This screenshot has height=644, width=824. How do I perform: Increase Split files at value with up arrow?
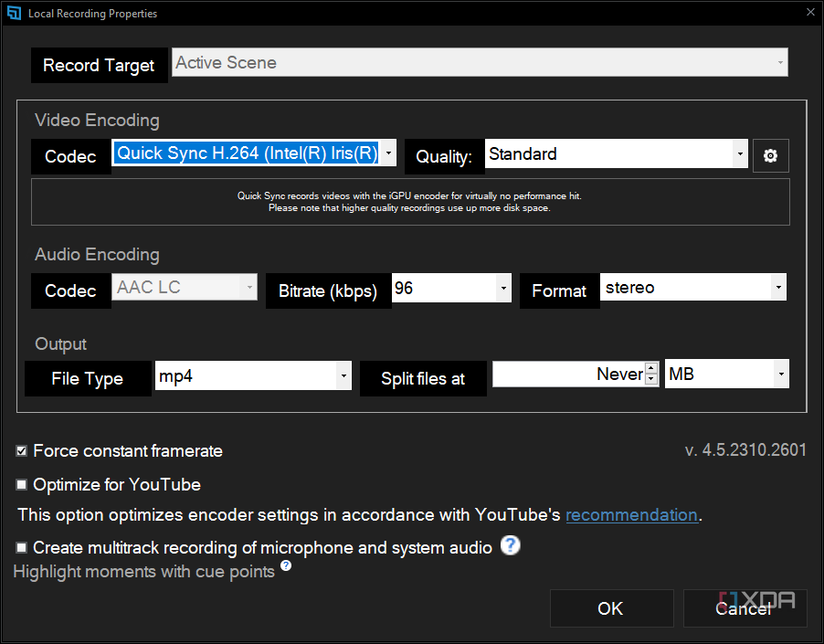click(651, 368)
